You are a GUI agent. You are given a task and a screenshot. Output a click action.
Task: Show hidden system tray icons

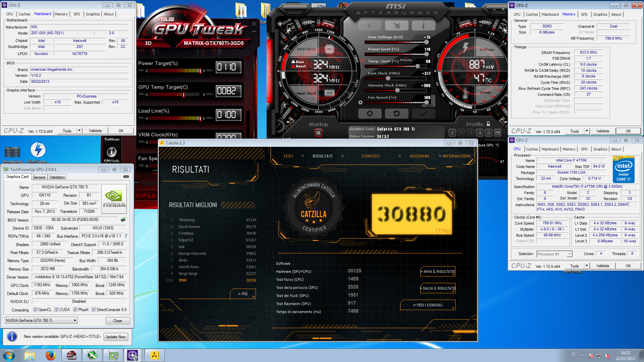click(583, 356)
